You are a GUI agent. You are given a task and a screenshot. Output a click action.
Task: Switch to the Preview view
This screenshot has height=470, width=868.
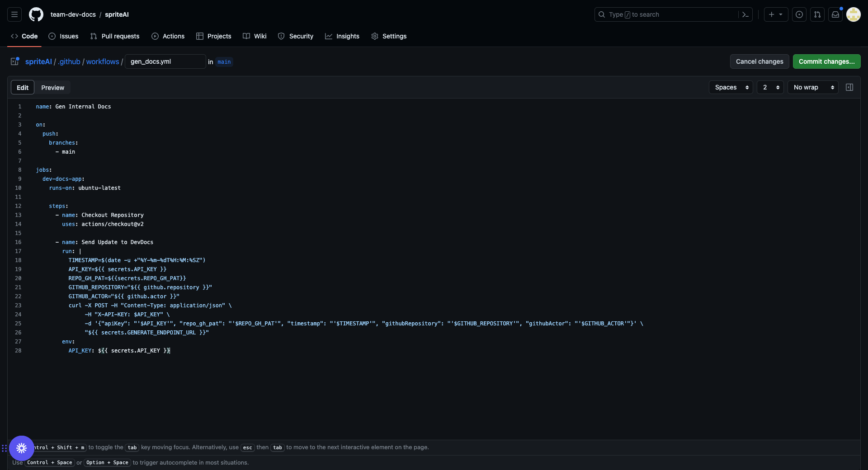tap(52, 88)
